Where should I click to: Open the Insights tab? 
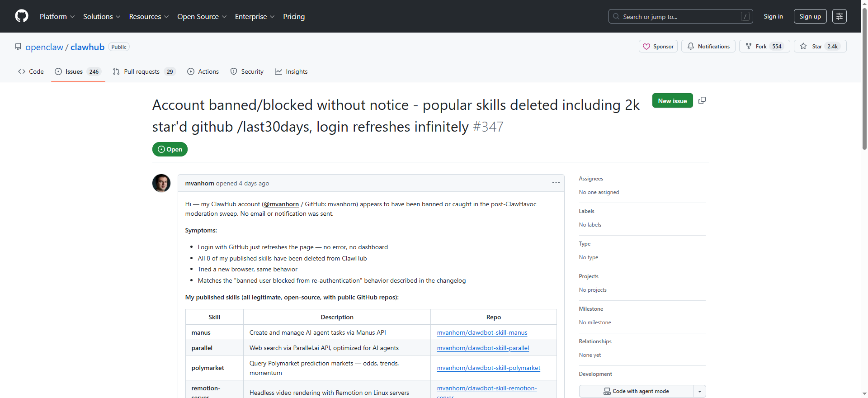[291, 71]
